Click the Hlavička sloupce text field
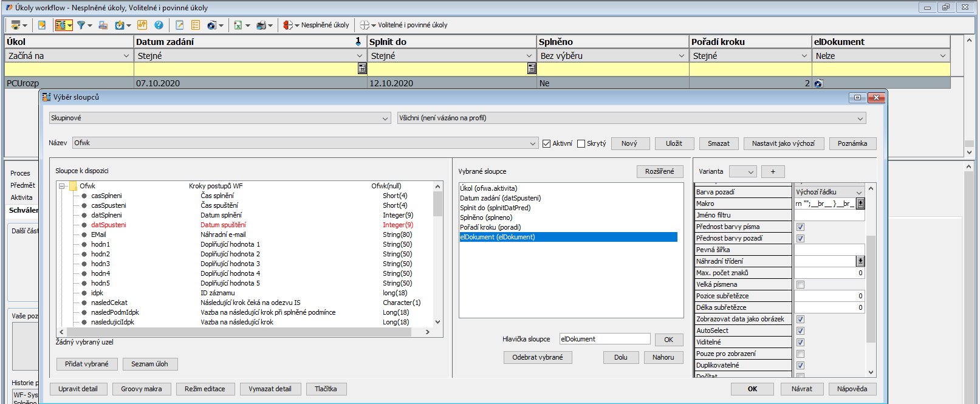 click(604, 339)
